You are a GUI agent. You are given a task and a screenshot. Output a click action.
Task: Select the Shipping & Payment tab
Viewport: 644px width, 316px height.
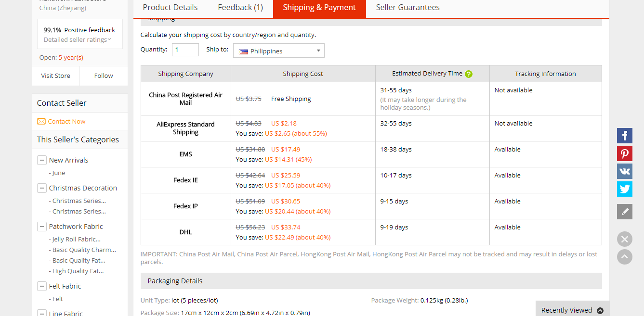319,8
